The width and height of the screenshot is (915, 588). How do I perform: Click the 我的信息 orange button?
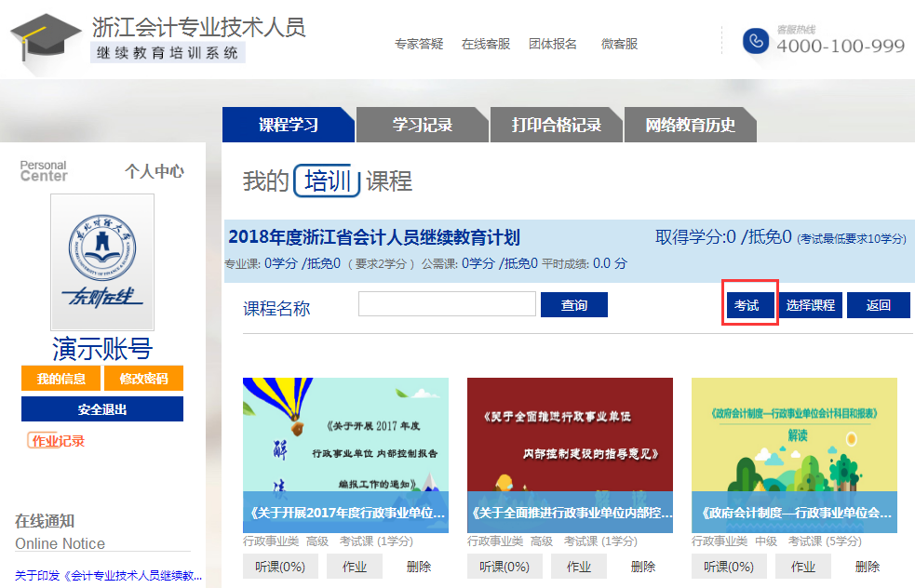point(61,379)
